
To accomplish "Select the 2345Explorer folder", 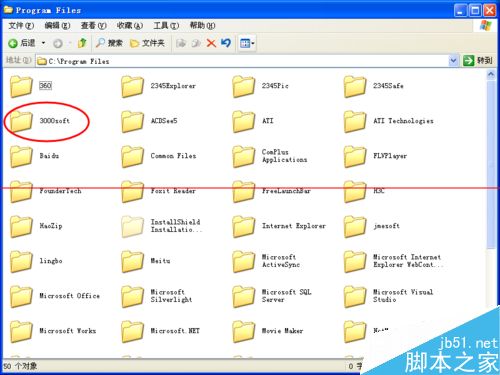I will click(158, 86).
